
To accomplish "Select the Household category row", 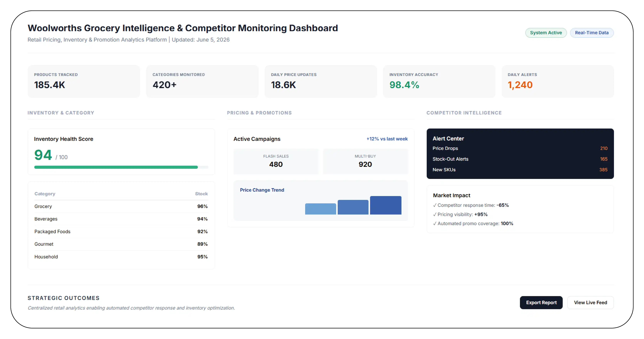I will coord(121,257).
